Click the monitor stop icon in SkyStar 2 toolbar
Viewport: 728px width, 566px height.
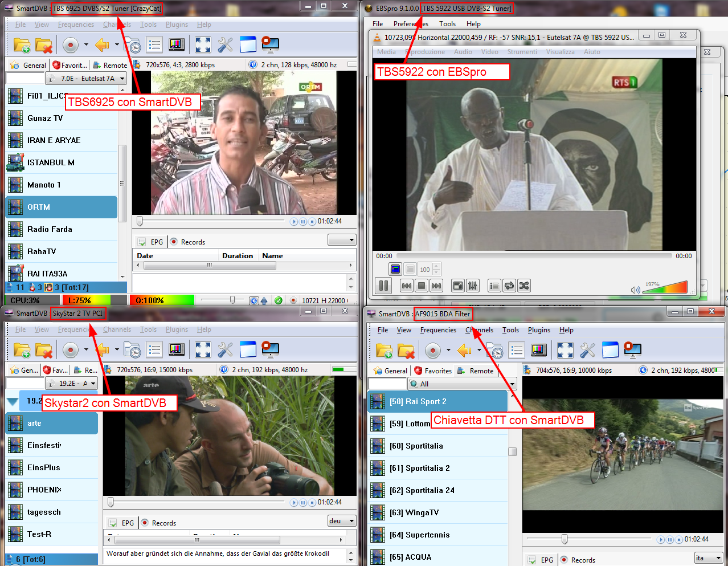270,349
